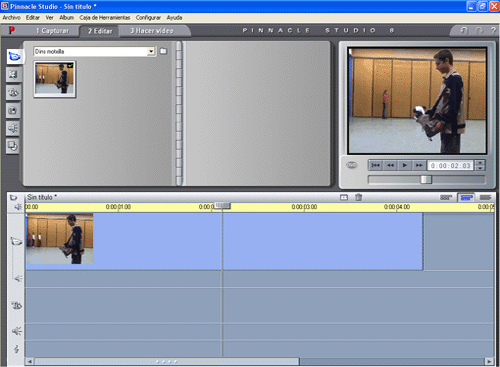
Task: Open the Transitions album tab
Action: click(x=13, y=74)
